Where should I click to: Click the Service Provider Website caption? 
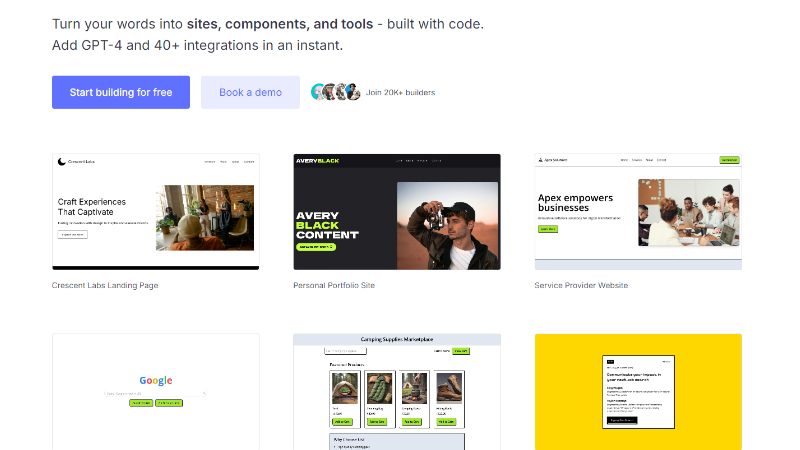(x=581, y=285)
